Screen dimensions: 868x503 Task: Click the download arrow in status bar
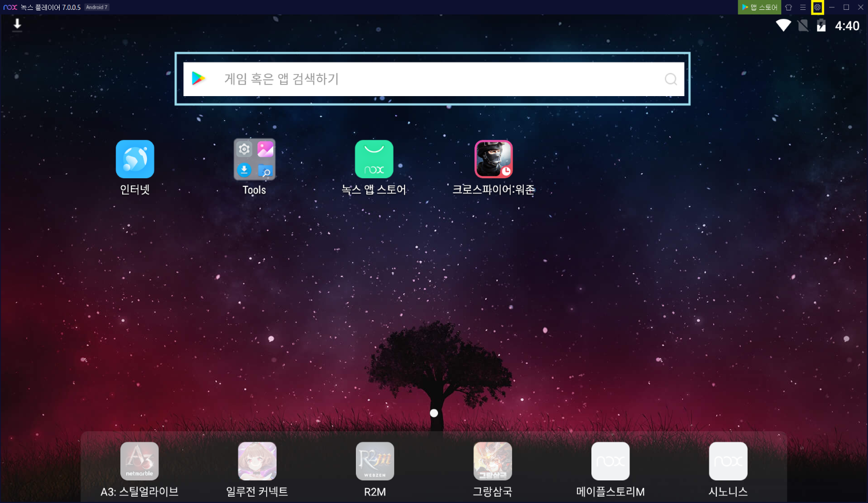[x=17, y=24]
